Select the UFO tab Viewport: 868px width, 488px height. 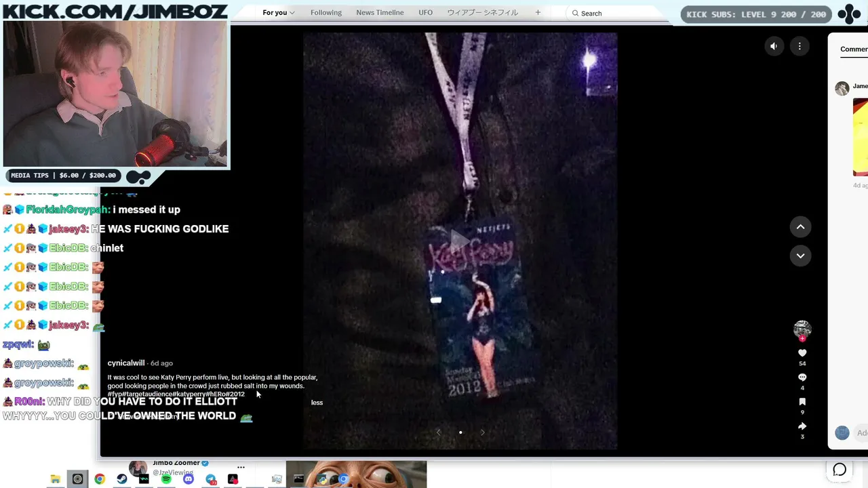[426, 13]
